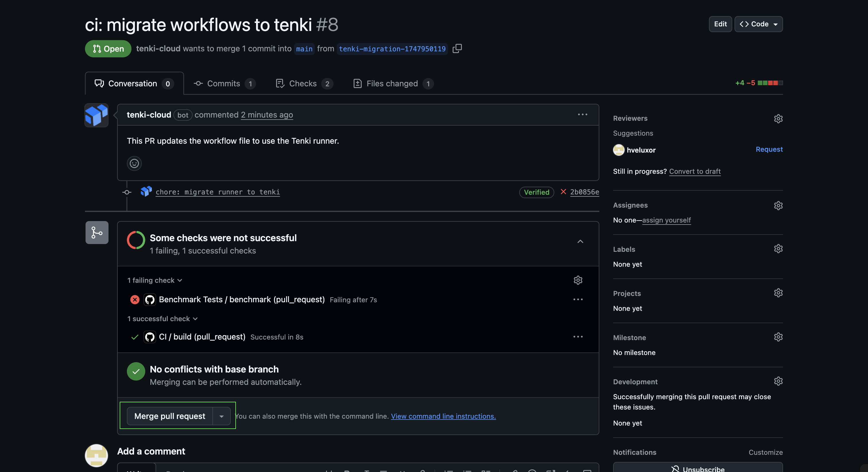Click tenki-cloud author name in comment header
This screenshot has height=472, width=868.
149,115
